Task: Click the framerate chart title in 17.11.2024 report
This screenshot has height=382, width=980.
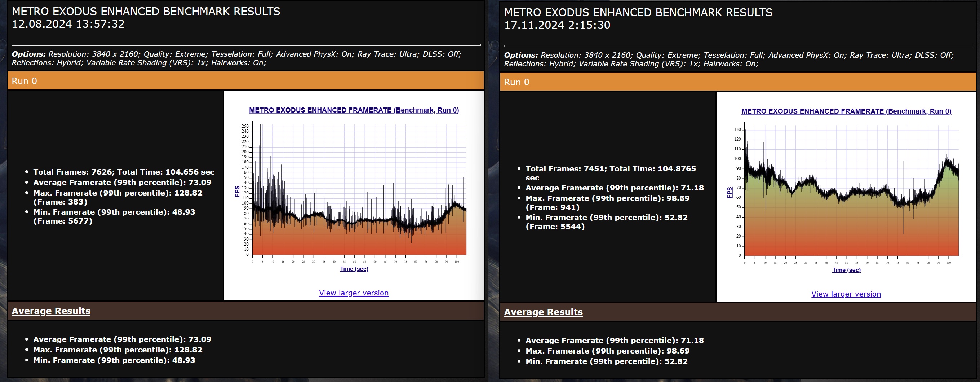Action: [846, 111]
